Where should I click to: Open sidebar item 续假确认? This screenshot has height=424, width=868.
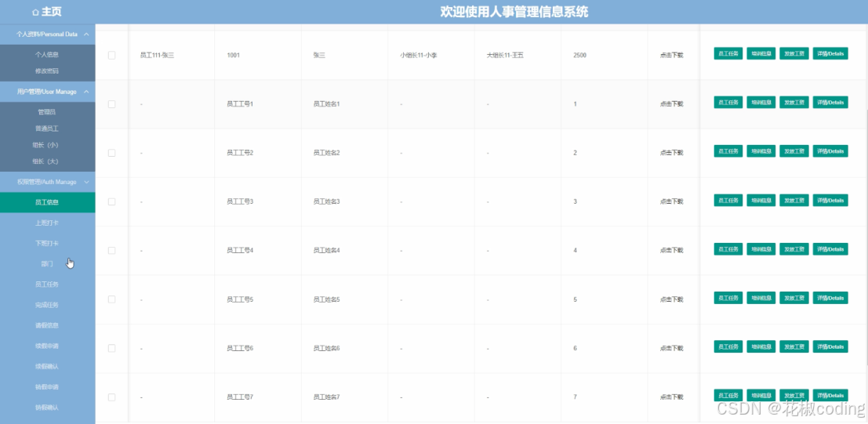point(47,367)
